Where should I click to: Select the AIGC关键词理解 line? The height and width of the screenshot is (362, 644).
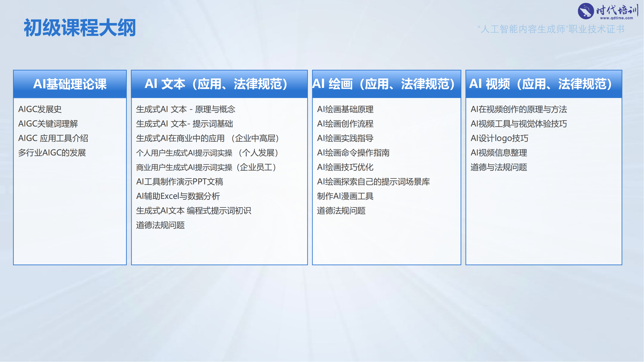coord(48,124)
